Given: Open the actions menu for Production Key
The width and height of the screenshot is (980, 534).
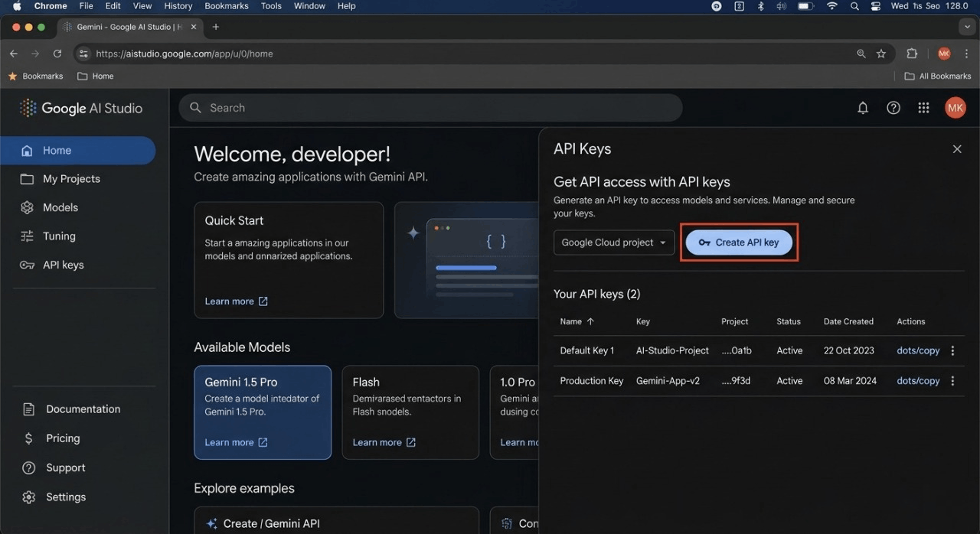Looking at the screenshot, I should 952,380.
